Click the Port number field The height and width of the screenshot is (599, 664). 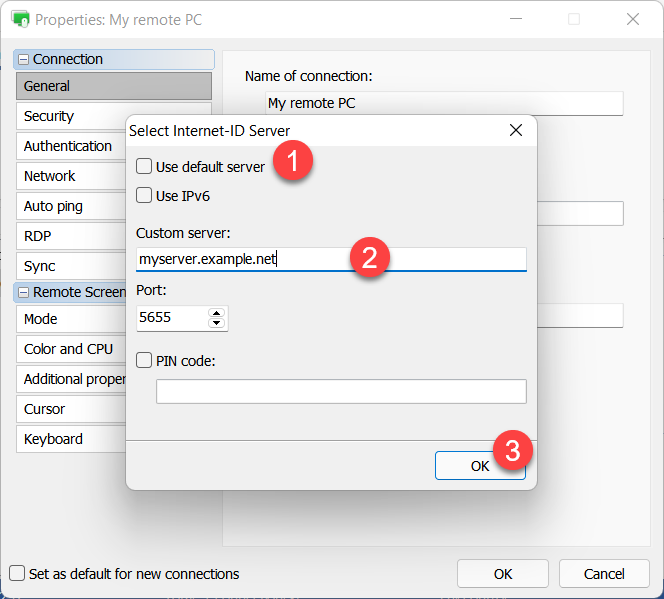pyautogui.click(x=171, y=318)
